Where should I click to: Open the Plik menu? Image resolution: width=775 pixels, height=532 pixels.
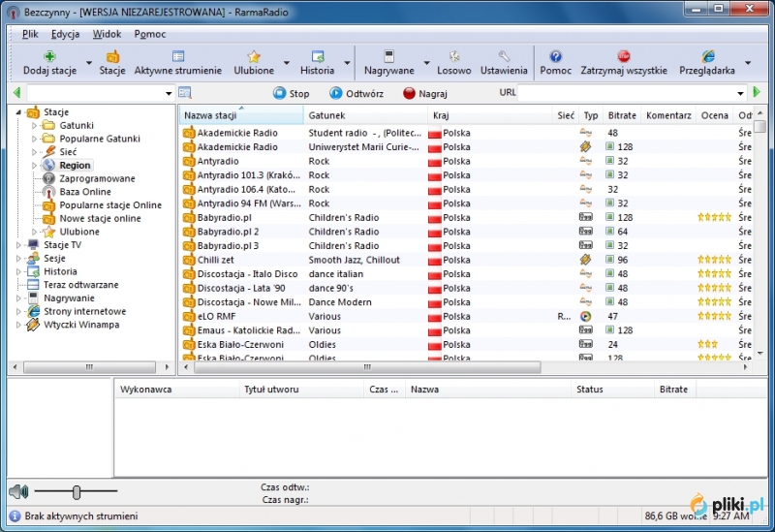[x=30, y=34]
